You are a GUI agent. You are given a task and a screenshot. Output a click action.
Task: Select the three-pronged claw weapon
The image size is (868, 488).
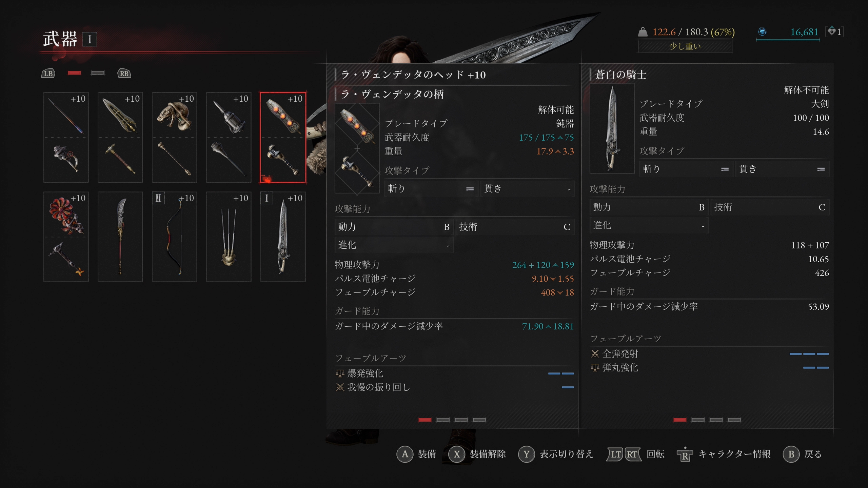point(229,237)
